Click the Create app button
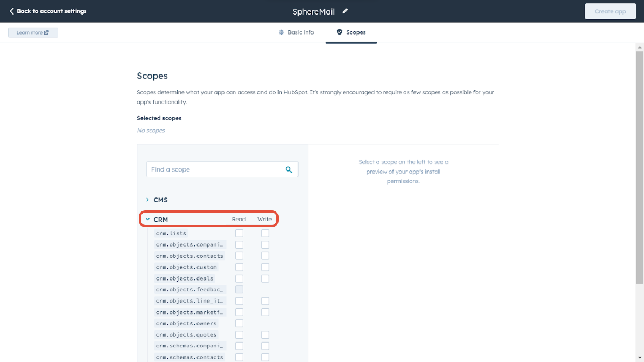This screenshot has width=644, height=362. tap(611, 11)
